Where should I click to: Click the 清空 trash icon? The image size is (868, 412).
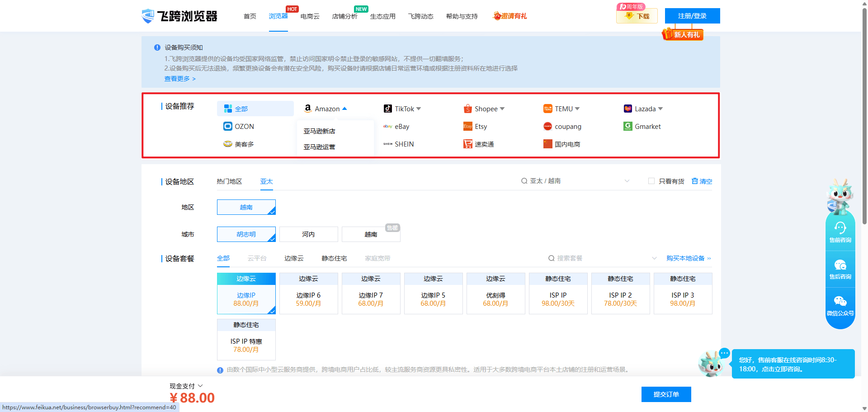coord(694,181)
